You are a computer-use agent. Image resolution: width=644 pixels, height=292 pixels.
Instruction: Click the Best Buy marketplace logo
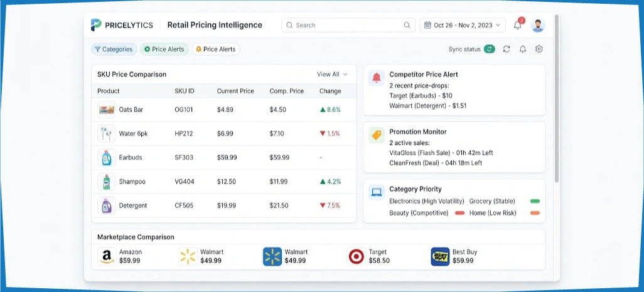pyautogui.click(x=440, y=256)
